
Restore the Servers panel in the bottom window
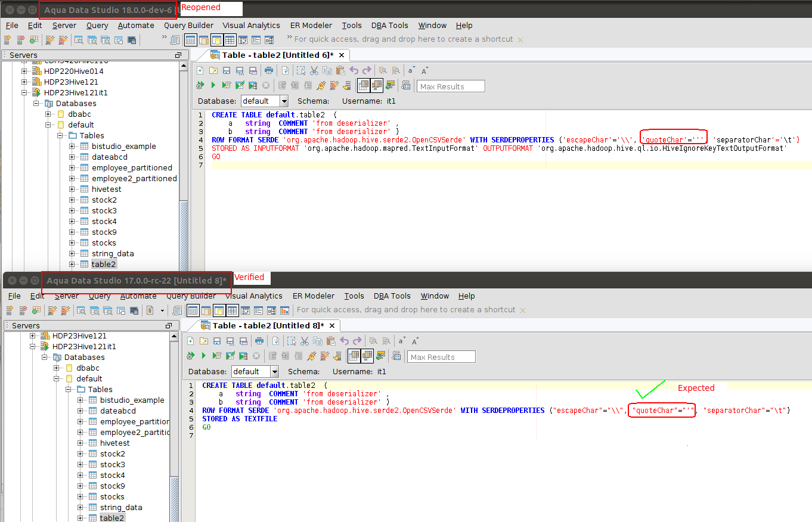point(169,325)
